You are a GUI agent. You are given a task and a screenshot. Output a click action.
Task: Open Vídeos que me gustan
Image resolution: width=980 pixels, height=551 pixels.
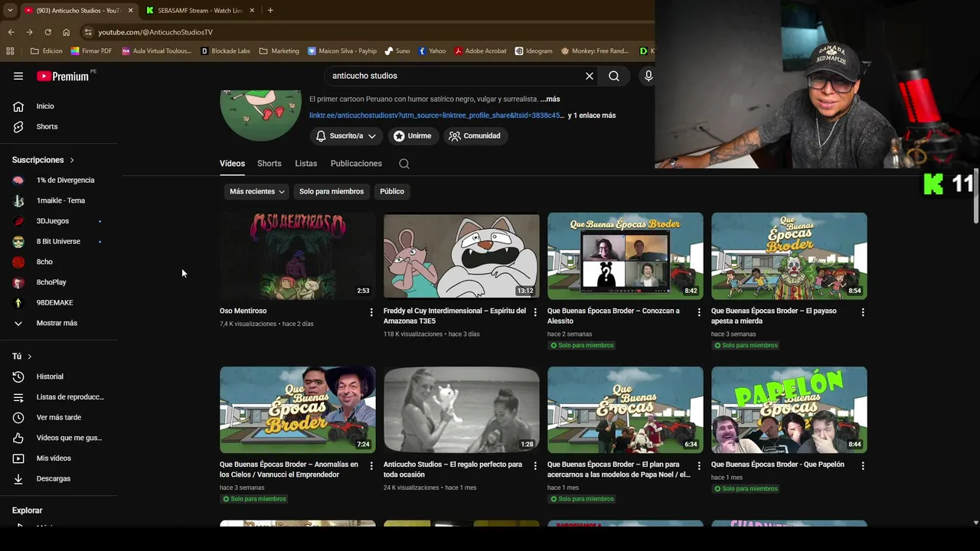(x=60, y=438)
